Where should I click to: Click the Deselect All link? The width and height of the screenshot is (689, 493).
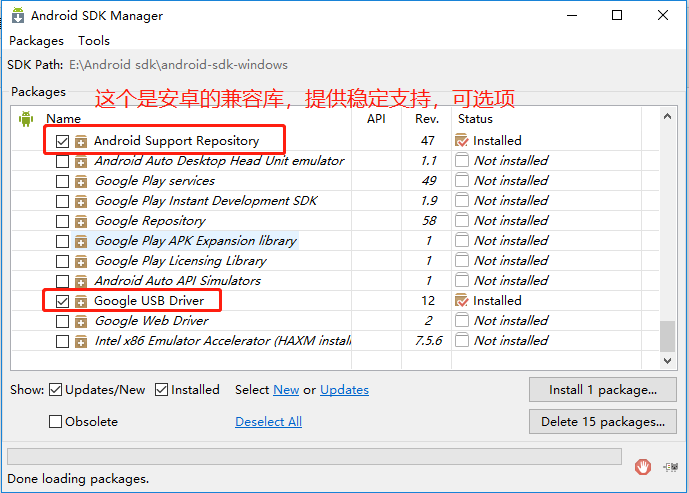(x=268, y=422)
